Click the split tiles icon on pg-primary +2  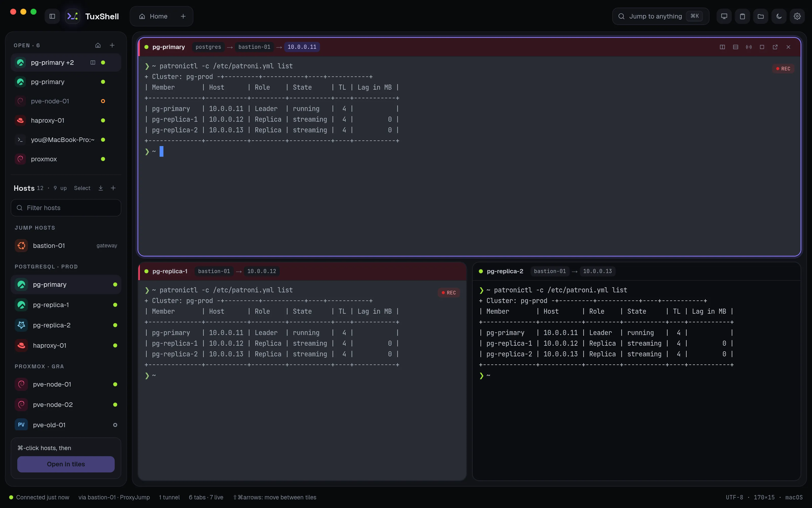[x=93, y=62]
